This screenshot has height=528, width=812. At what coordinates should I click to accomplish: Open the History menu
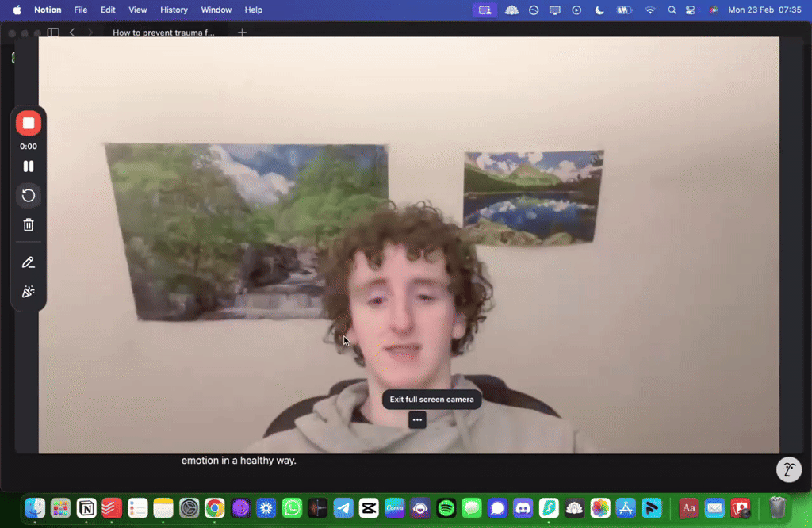point(174,10)
